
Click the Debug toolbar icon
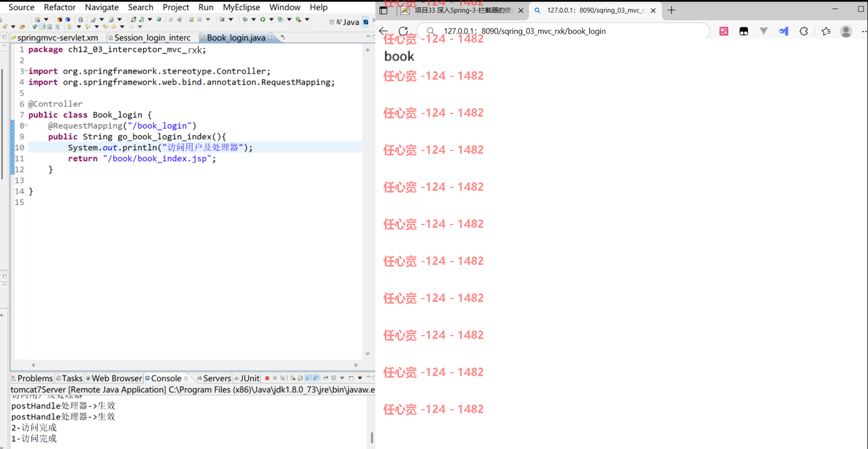245,20
